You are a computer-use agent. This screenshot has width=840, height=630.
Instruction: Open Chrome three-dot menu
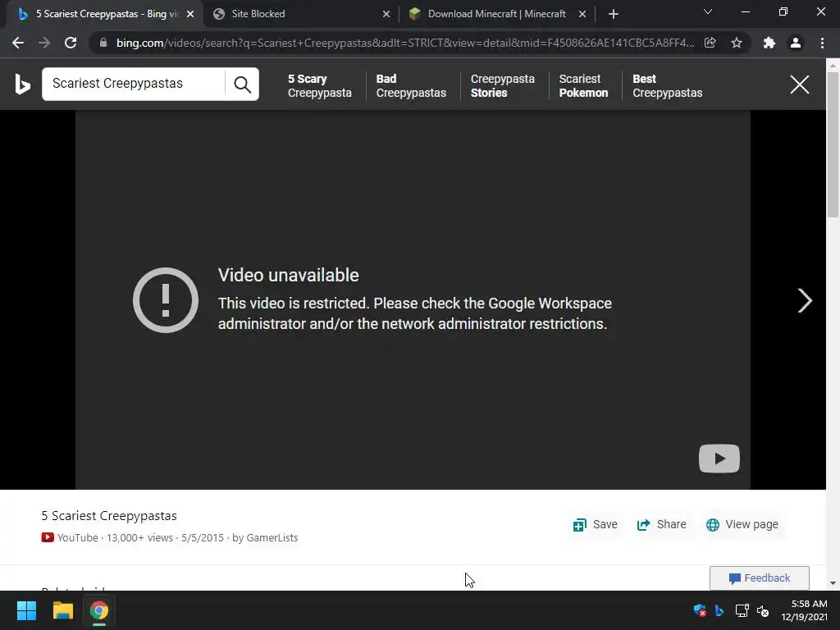(x=822, y=43)
